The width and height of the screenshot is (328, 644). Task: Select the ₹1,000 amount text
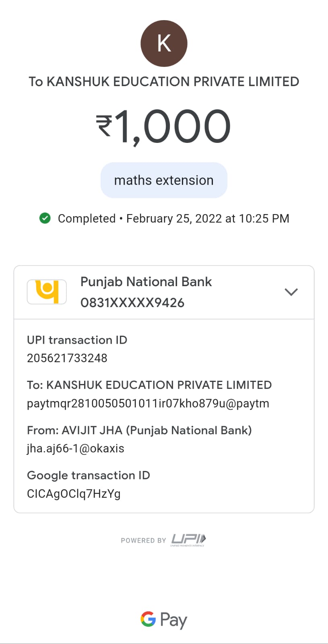pos(164,126)
